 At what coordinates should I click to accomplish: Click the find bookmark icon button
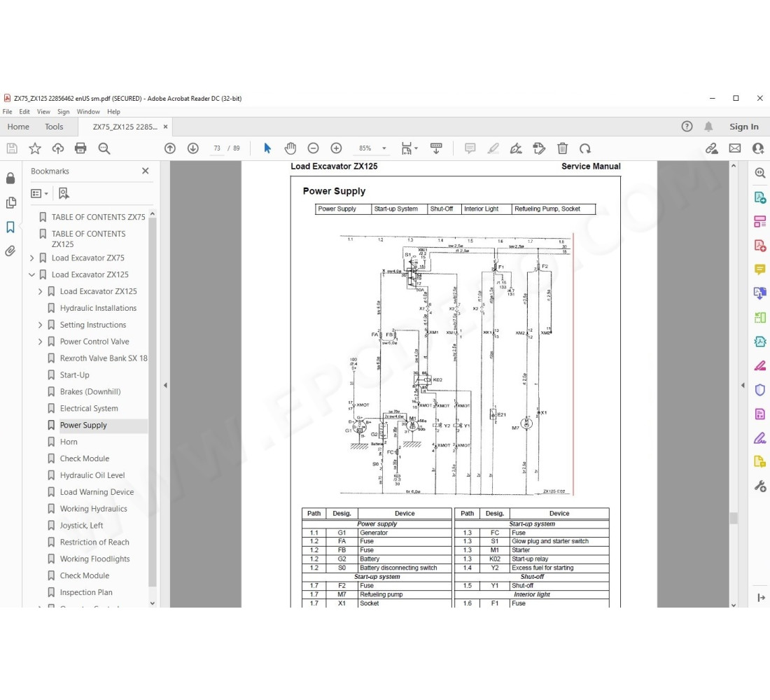point(64,193)
